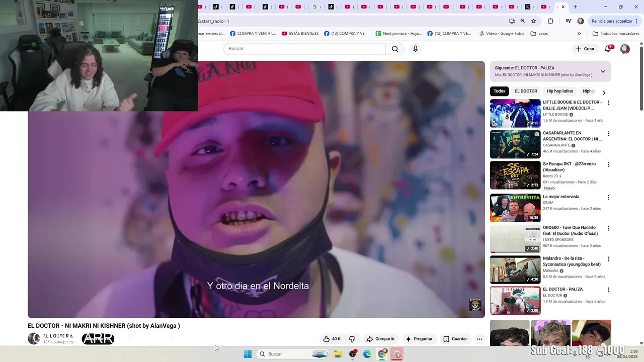The width and height of the screenshot is (644, 362).
Task: Click the Windows taskbar Buscar search box
Action: (294, 354)
